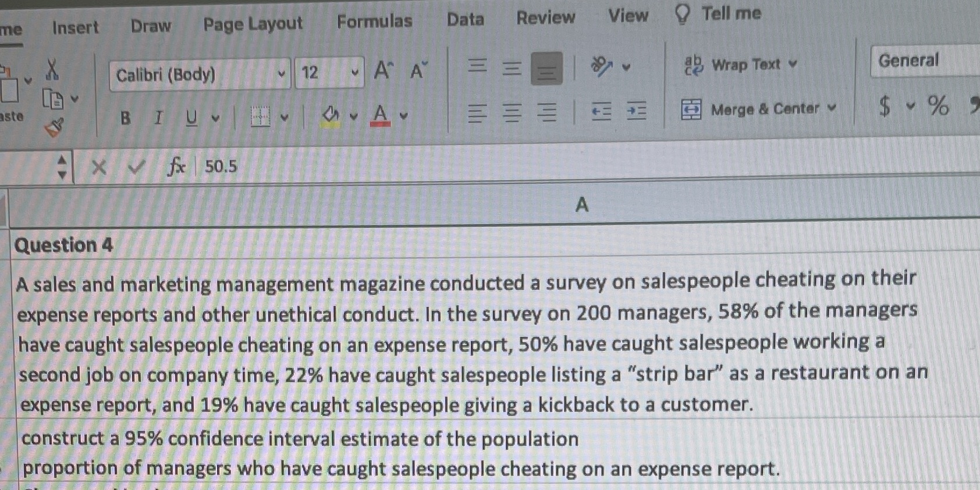Click the fx Insert Function icon
The height and width of the screenshot is (490, 980).
[x=176, y=167]
